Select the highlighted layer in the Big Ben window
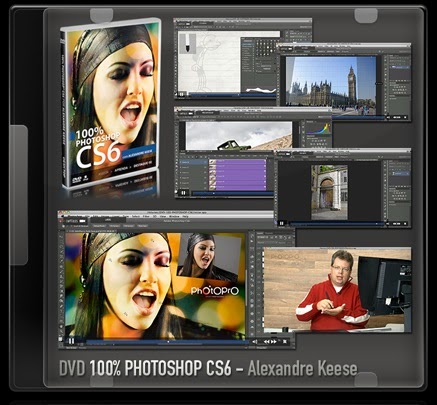 point(400,67)
